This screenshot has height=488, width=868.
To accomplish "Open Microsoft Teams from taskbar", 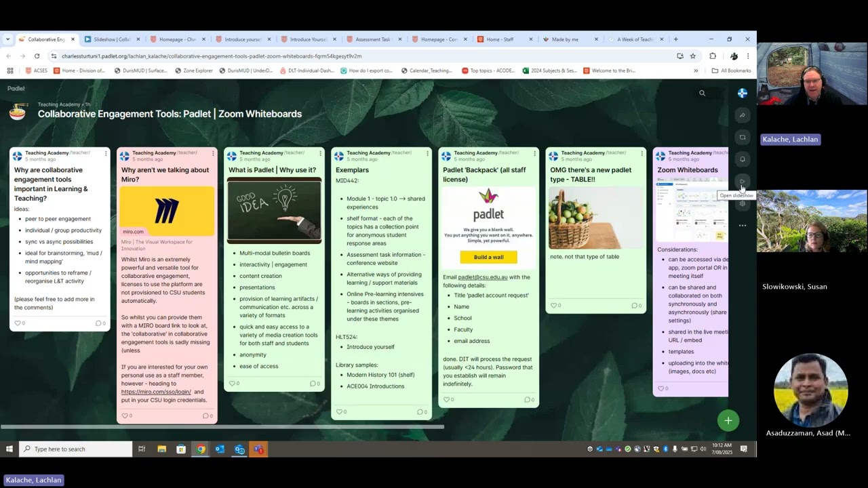I will [x=258, y=449].
